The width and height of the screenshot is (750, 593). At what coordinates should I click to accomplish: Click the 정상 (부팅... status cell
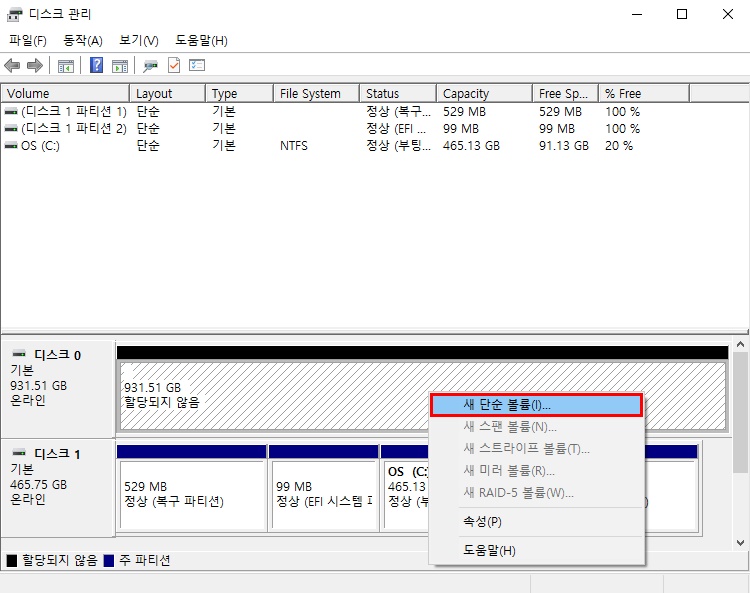(x=398, y=145)
